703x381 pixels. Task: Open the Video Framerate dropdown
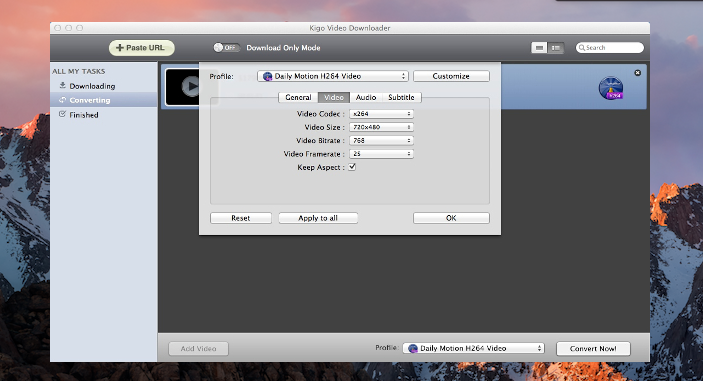click(381, 154)
